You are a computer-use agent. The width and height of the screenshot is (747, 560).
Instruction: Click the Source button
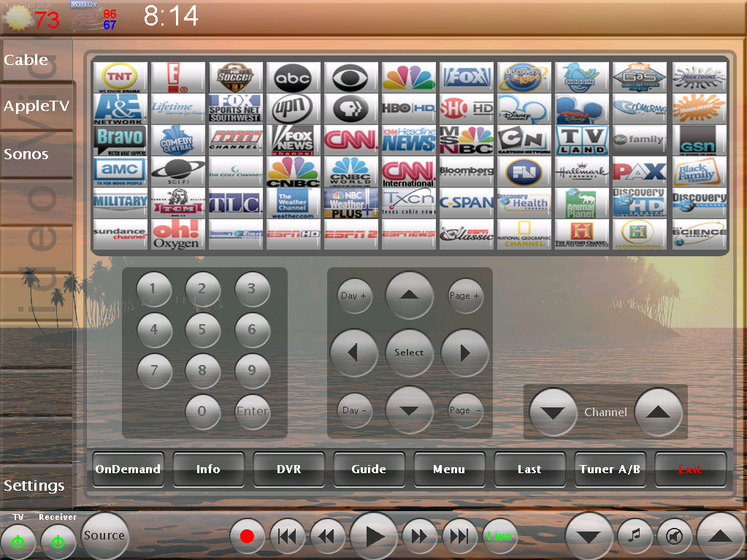tap(104, 535)
